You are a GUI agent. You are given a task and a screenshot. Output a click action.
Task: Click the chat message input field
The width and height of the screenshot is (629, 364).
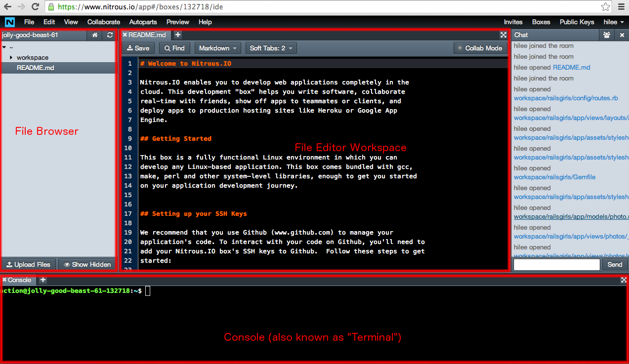point(556,264)
